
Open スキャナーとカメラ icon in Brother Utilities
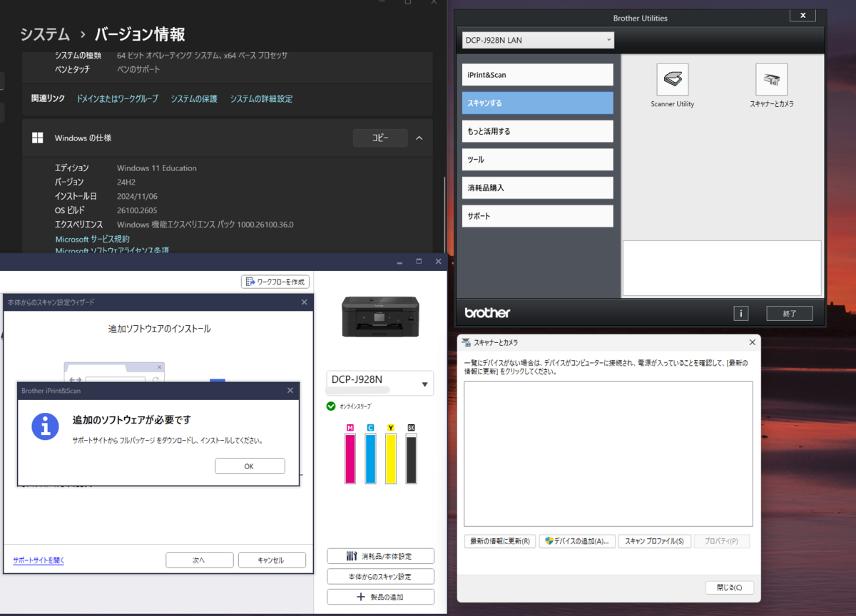(x=771, y=80)
